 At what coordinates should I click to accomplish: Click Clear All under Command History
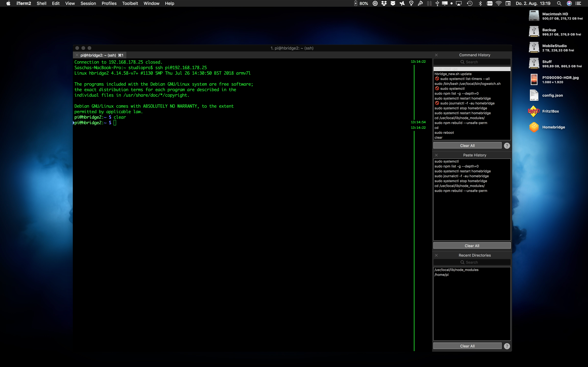click(x=467, y=146)
